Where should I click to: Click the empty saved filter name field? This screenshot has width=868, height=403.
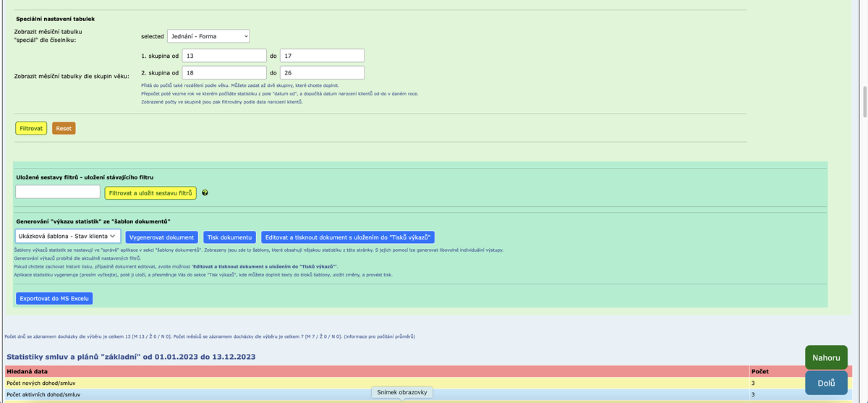[58, 192]
